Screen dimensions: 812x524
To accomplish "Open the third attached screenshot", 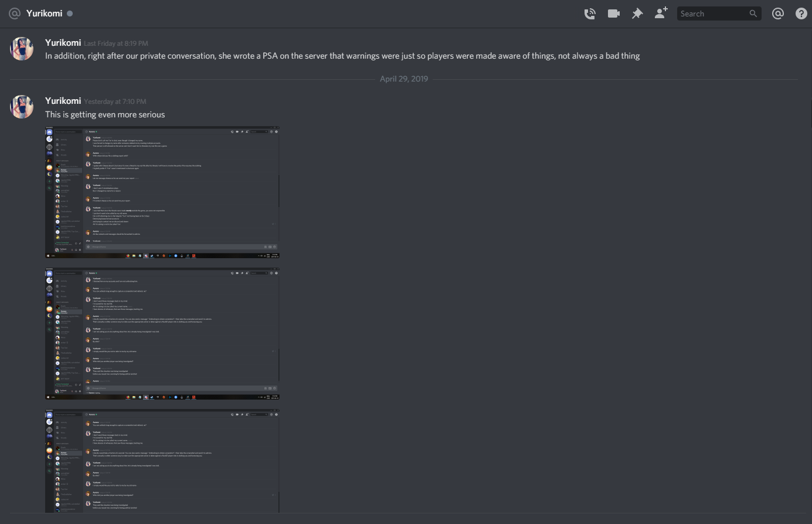I will tap(162, 461).
